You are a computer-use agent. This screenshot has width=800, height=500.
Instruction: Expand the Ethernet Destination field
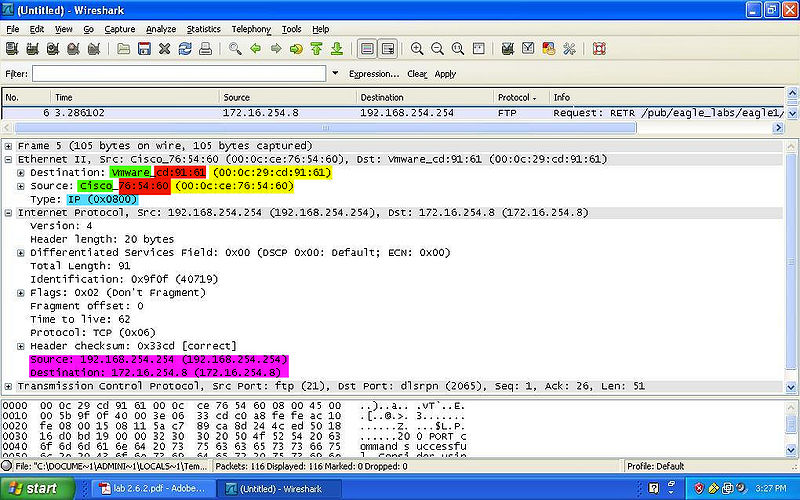(x=21, y=172)
